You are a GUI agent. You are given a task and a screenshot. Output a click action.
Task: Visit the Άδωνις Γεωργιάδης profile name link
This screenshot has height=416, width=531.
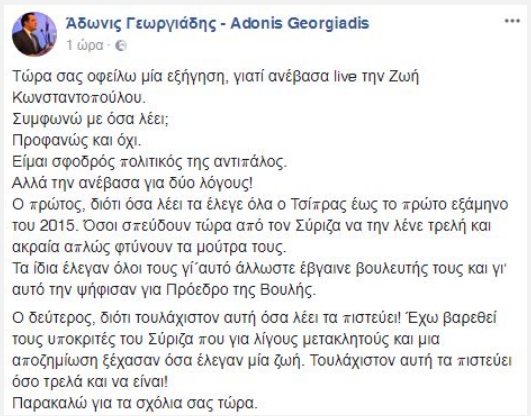(141, 23)
